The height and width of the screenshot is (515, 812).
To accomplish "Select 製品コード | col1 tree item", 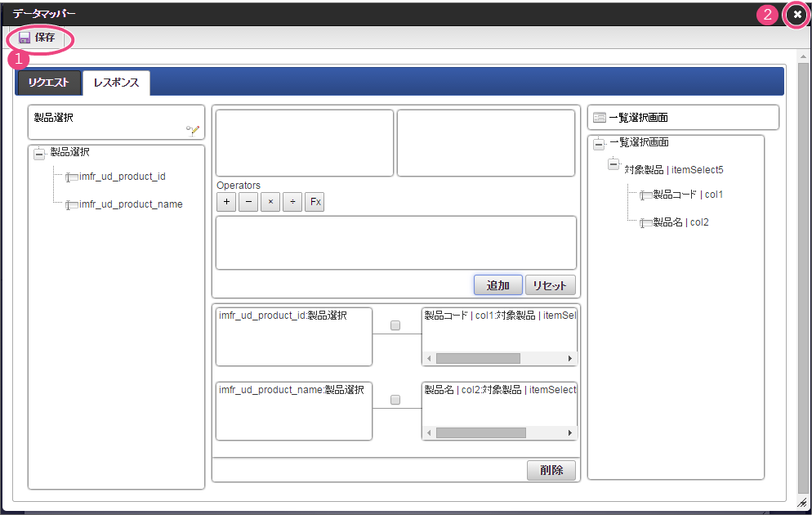I will tap(688, 195).
